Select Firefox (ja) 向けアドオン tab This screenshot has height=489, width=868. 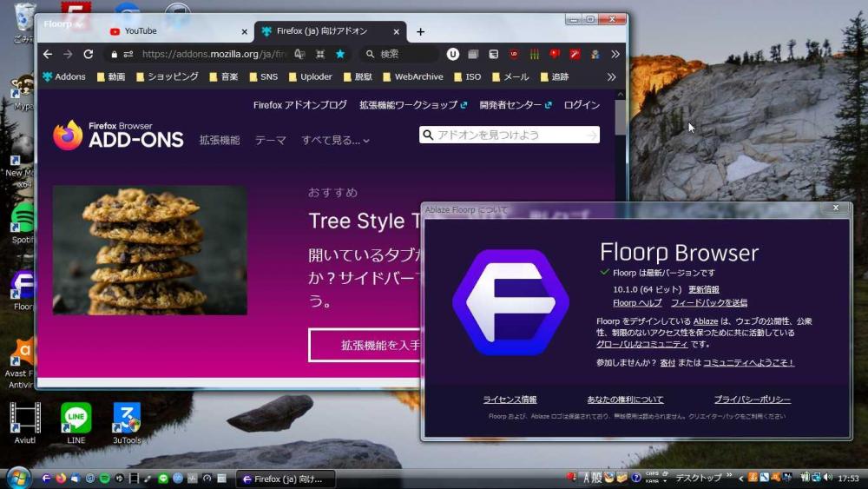click(331, 31)
